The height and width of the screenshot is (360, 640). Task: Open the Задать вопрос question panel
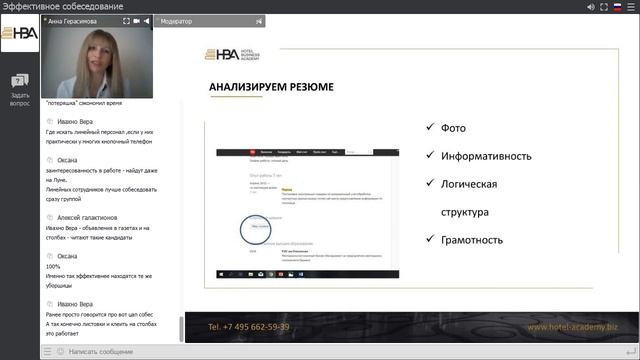(x=20, y=90)
